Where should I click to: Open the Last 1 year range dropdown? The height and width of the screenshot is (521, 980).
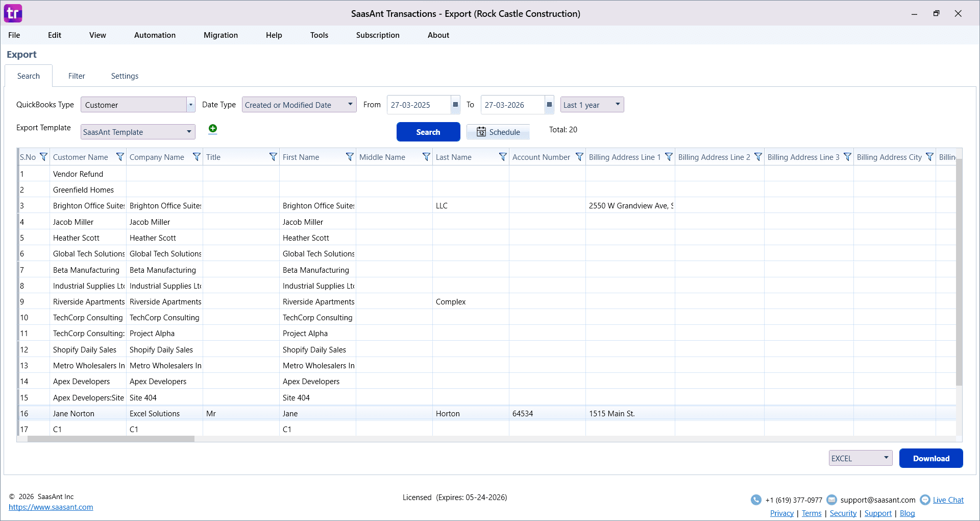tap(592, 105)
